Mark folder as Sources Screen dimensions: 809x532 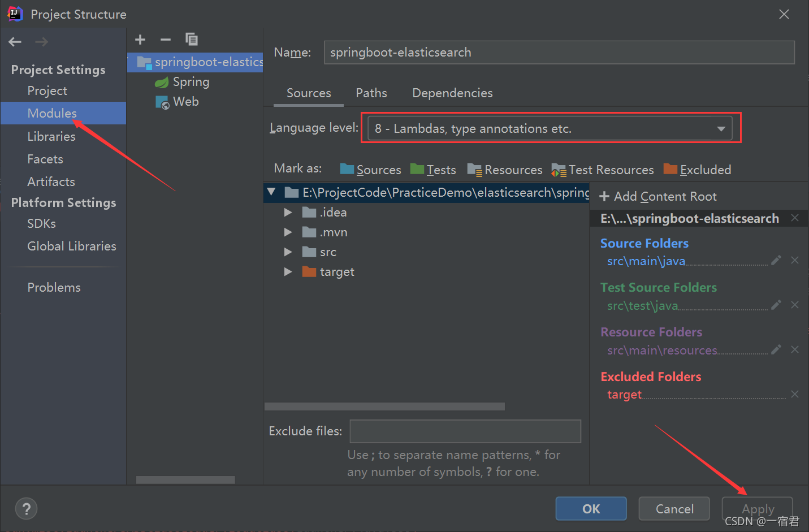370,170
